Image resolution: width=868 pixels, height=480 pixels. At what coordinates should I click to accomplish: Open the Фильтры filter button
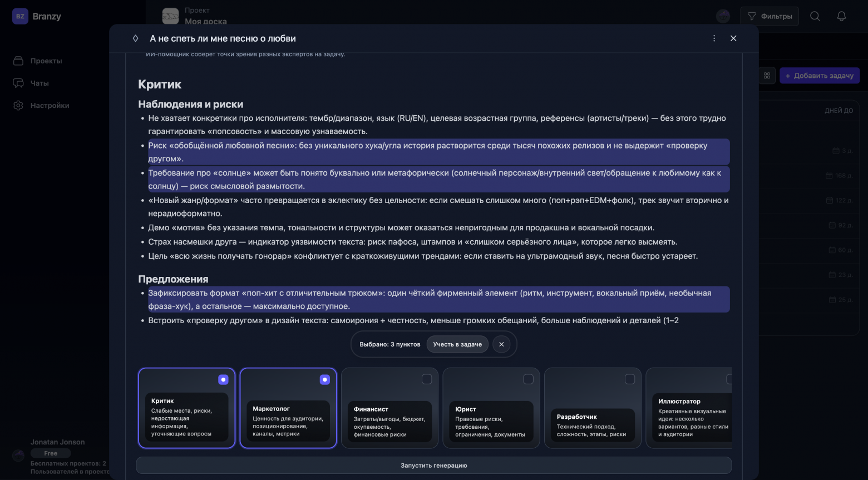point(770,16)
